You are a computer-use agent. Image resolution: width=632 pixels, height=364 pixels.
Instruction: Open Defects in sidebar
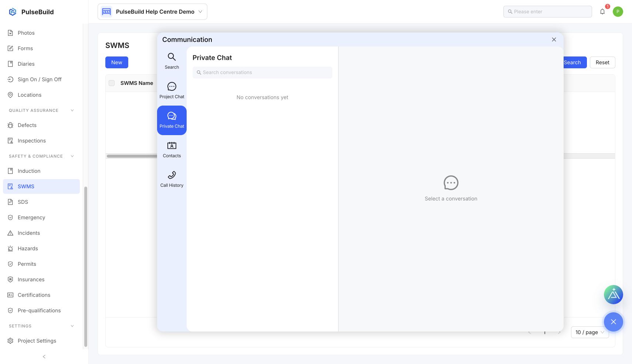(41, 125)
